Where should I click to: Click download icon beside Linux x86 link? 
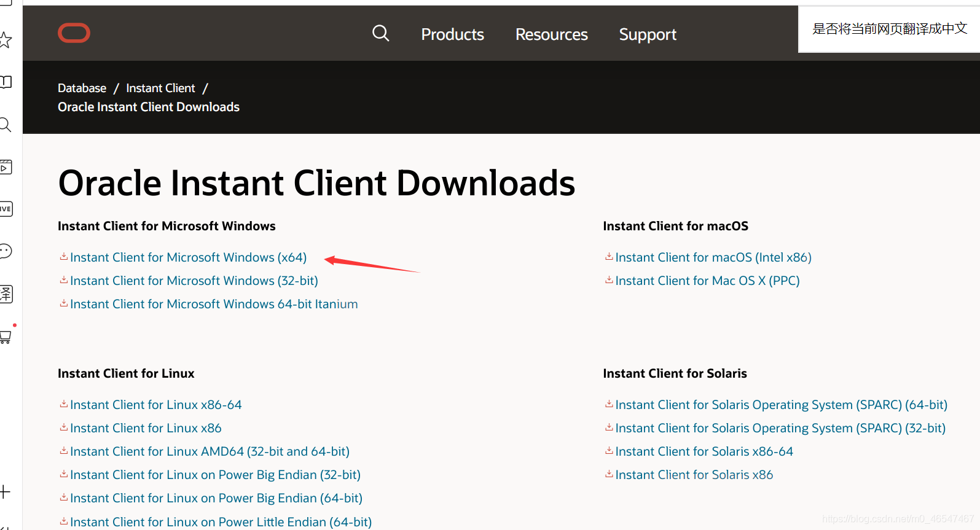click(63, 427)
